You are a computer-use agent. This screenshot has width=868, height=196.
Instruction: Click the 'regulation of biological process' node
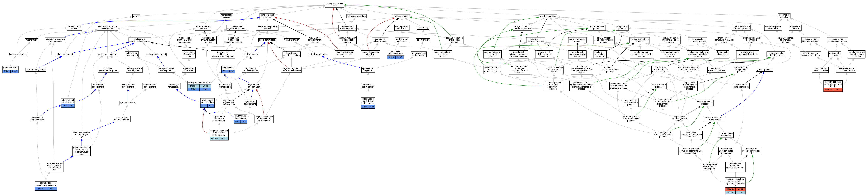click(x=347, y=28)
